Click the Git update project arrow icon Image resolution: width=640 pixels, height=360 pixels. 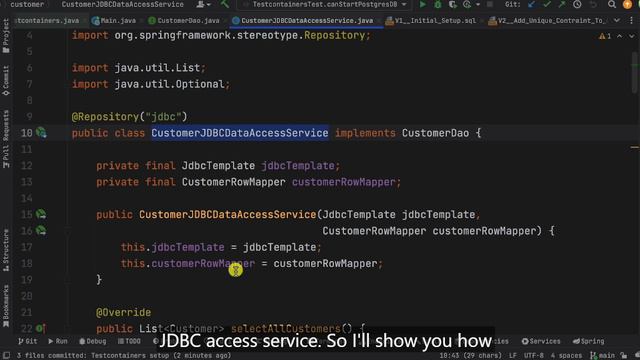pos(531,4)
